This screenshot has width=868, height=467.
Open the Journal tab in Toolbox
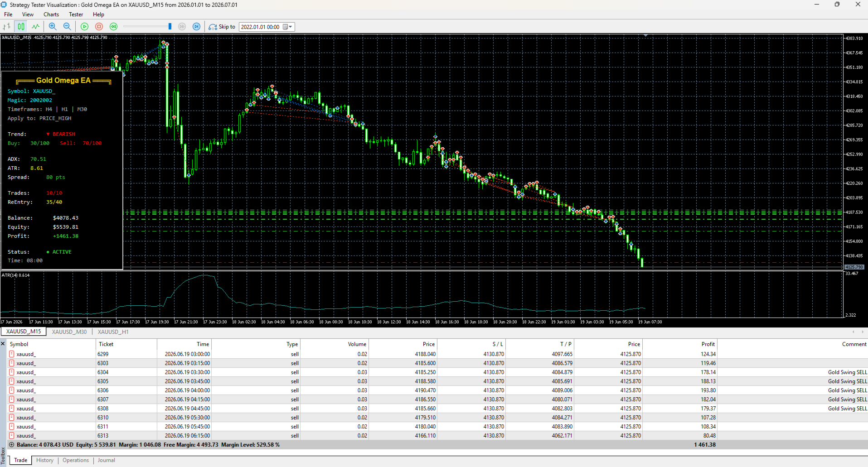coord(107,460)
